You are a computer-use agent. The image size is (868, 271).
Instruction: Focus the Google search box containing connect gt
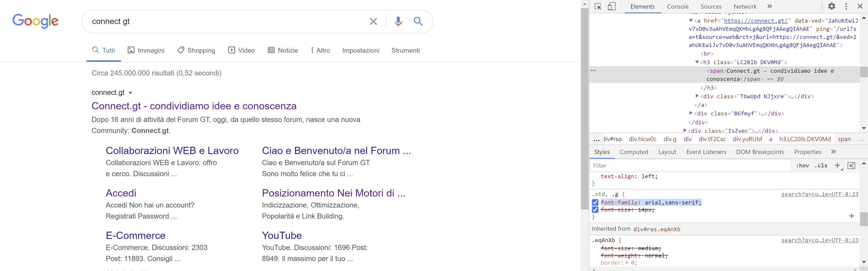point(226,21)
